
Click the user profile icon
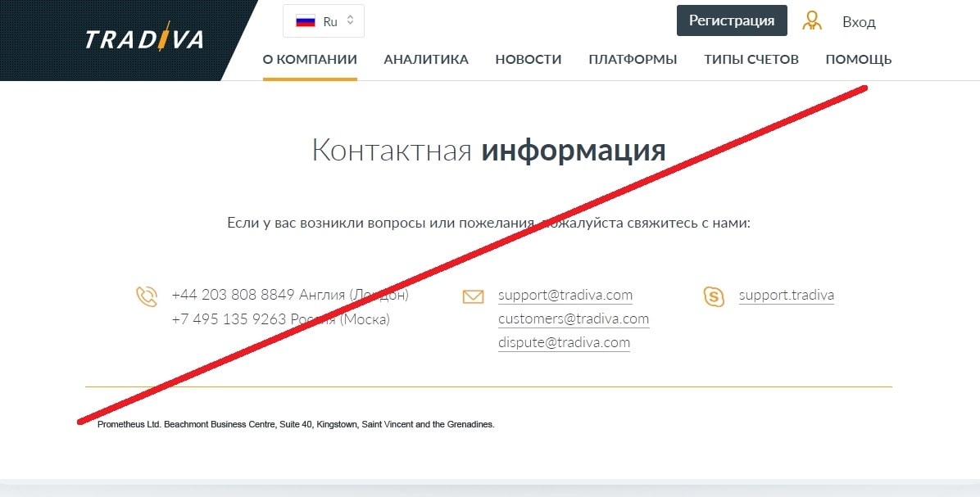point(812,21)
